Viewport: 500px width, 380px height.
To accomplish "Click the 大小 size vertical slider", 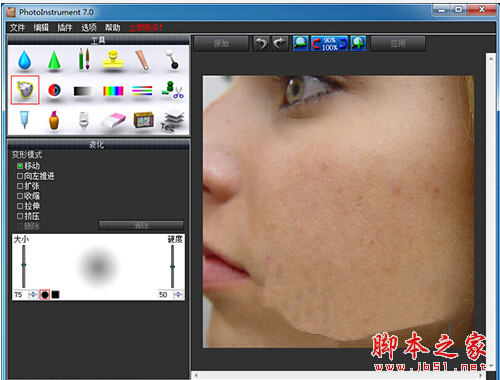I will pyautogui.click(x=24, y=266).
